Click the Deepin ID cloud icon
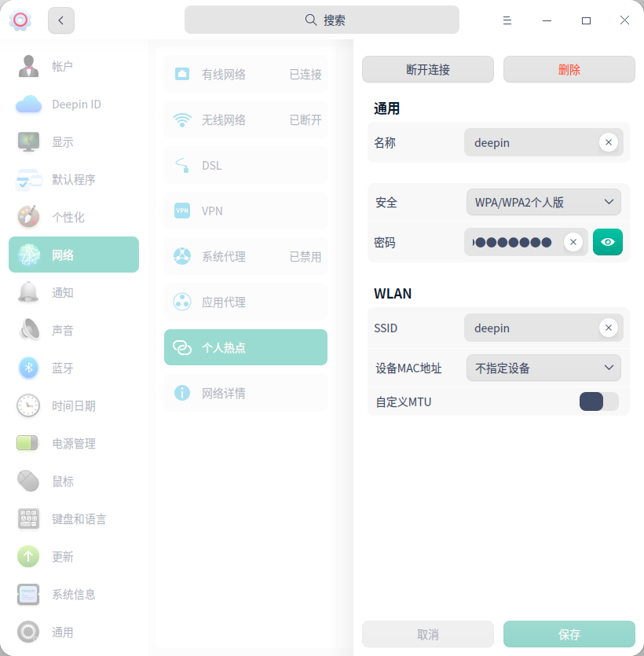Screen dimensions: 644x656 [x=28, y=104]
